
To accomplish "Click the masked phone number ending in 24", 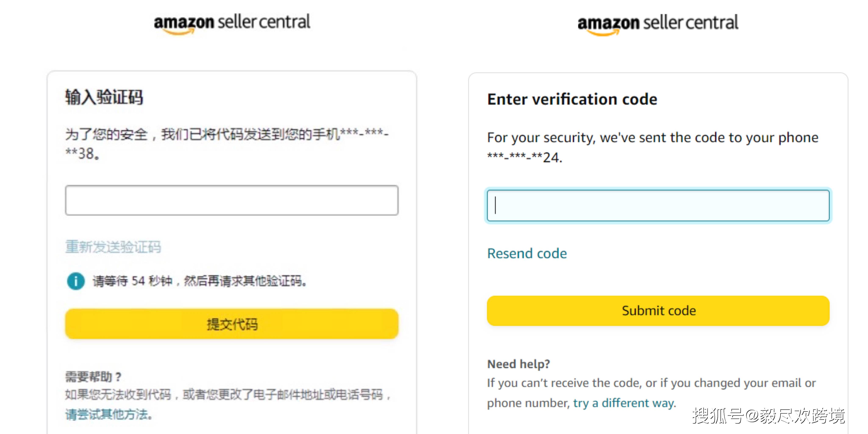I will 525,157.
